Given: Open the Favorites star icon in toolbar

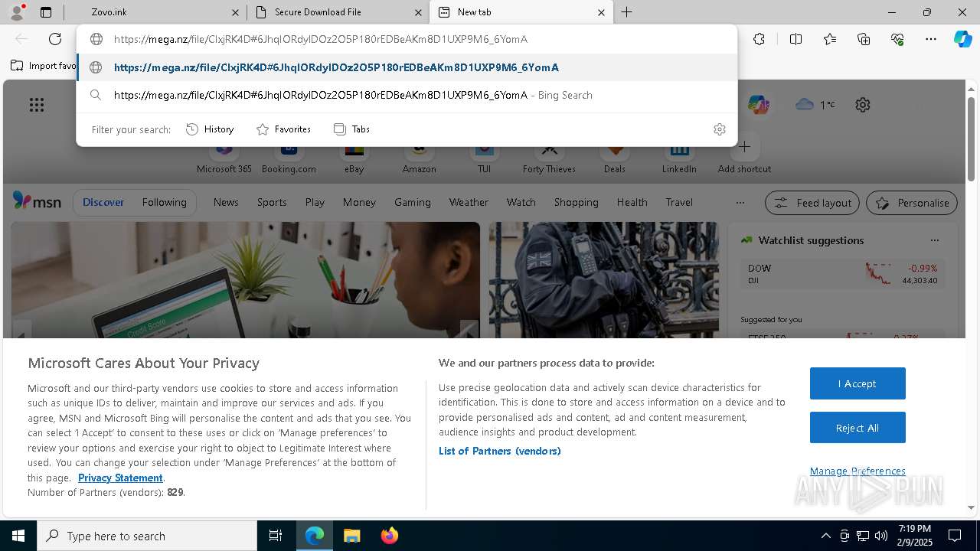Looking at the screenshot, I should click(x=830, y=39).
